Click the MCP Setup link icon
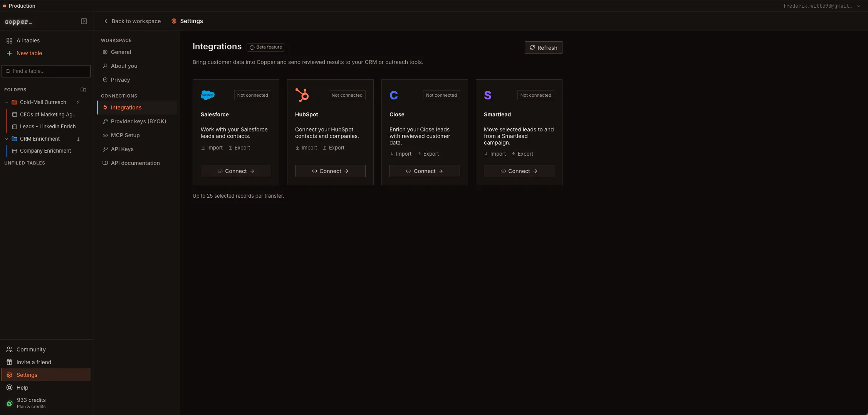The image size is (868, 415). click(105, 135)
